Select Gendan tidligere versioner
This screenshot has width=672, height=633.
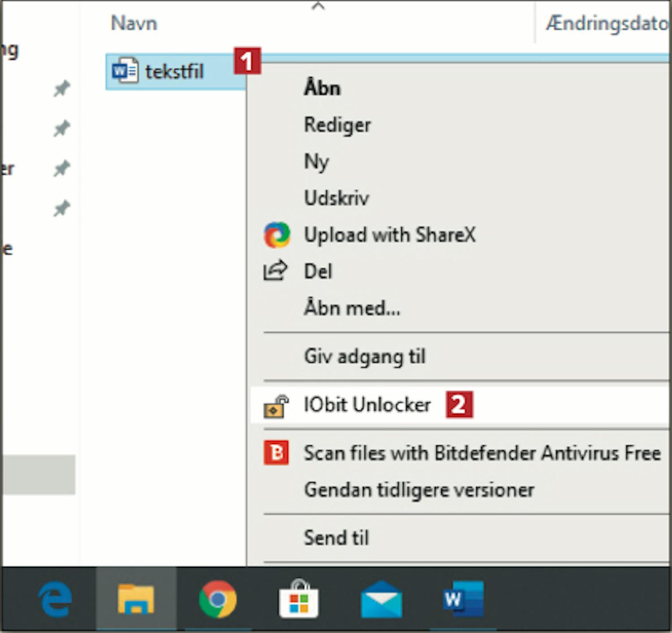(419, 490)
